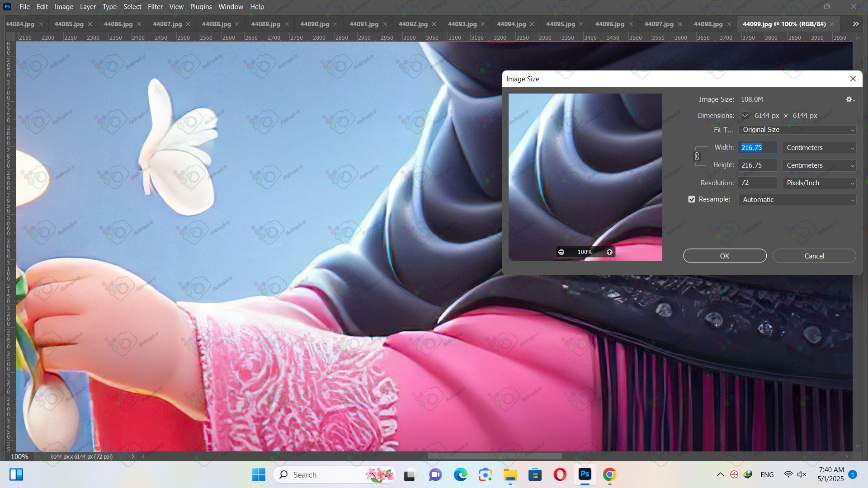Open the Width units Centimeters dropdown
Screen dimensions: 868x488
click(819, 148)
